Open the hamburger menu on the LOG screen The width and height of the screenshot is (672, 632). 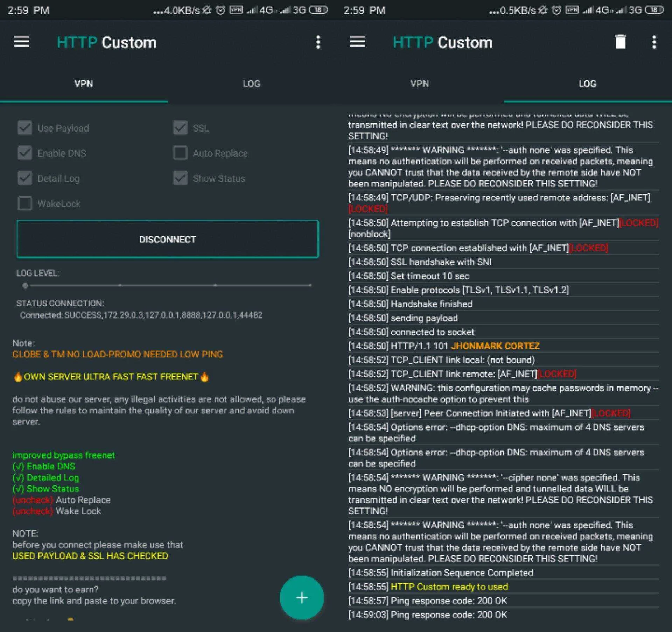pos(357,42)
